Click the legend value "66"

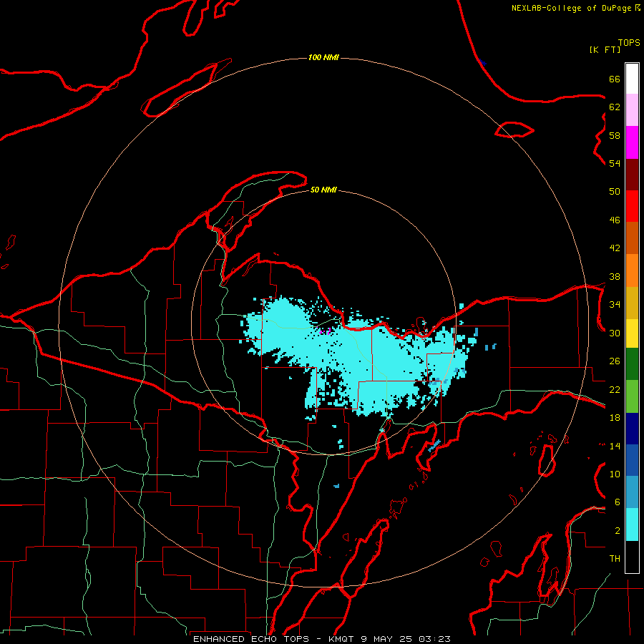pyautogui.click(x=615, y=79)
